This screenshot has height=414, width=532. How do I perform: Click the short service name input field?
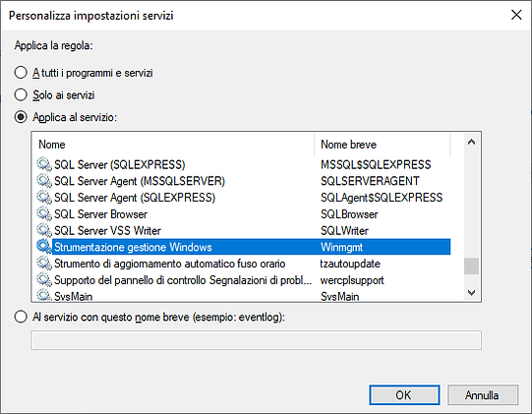point(256,340)
